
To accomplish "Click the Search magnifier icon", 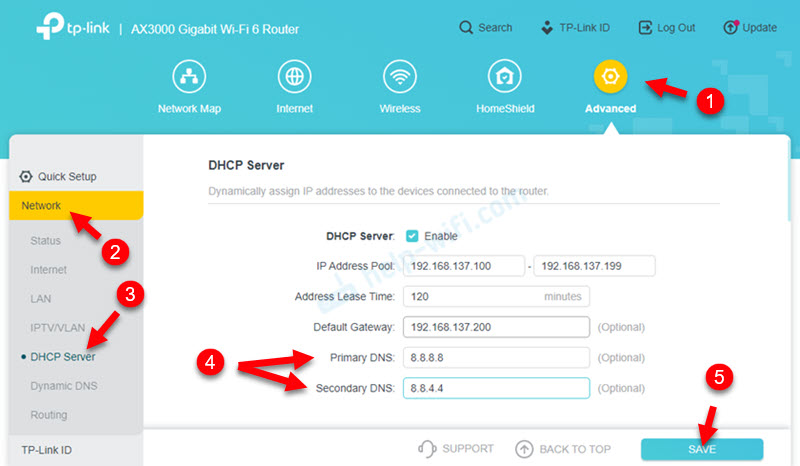I will click(467, 28).
